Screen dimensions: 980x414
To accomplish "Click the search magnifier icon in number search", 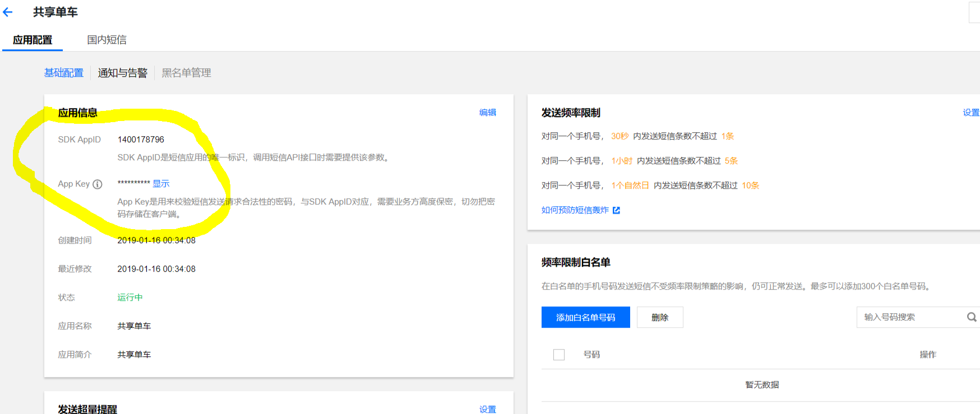I will click(972, 317).
